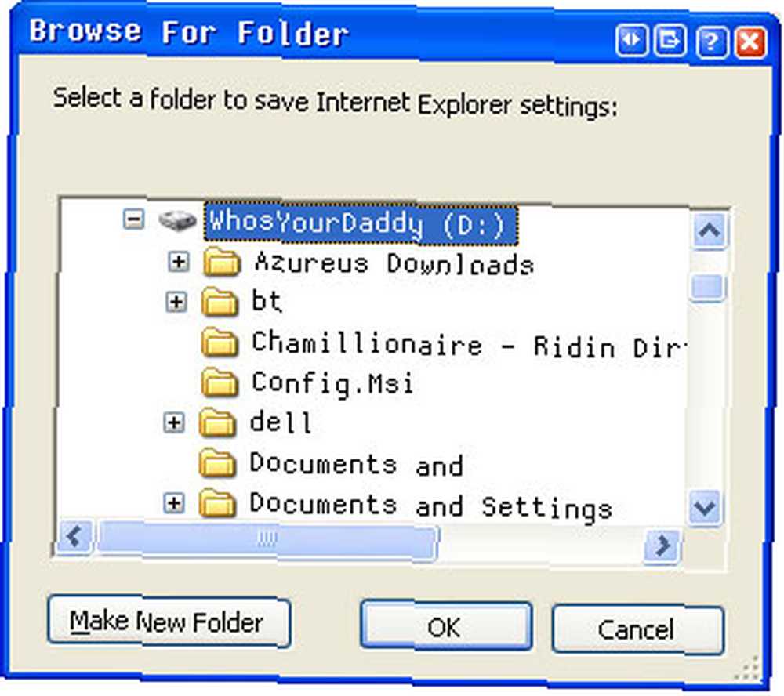The image size is (784, 696).
Task: Expand the dell folder node
Action: coord(174,423)
